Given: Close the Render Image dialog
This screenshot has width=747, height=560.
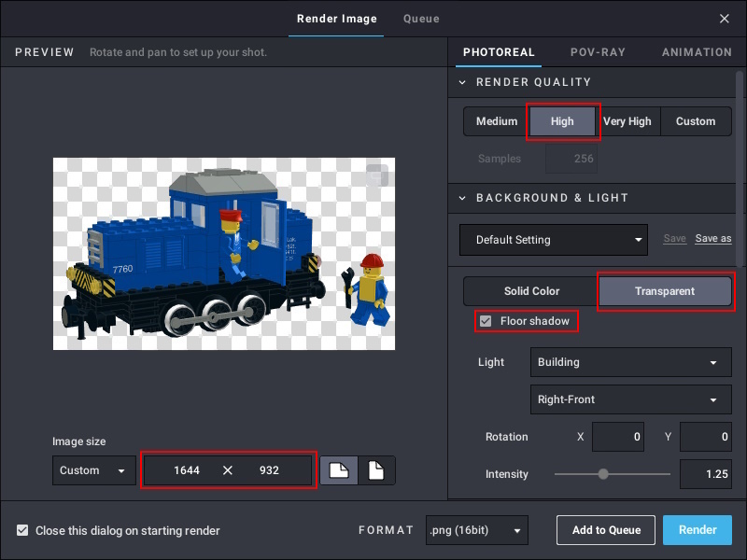Looking at the screenshot, I should 725,19.
